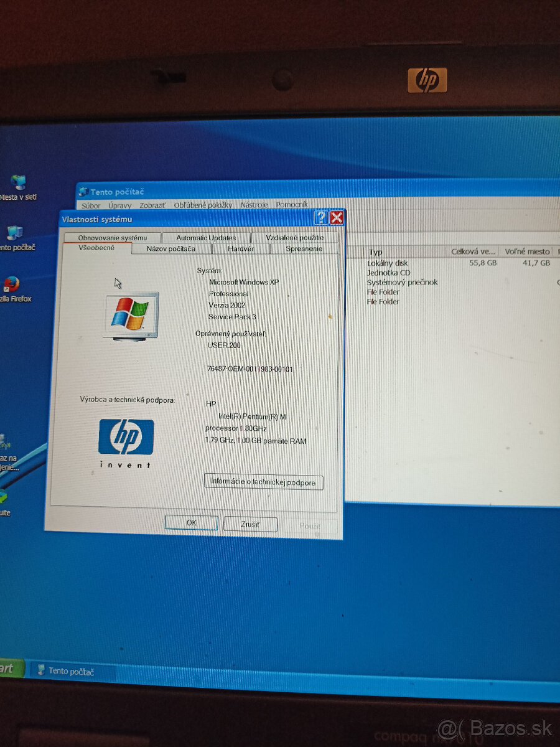
Task: Close the Vlastnosti systému dialog
Action: [337, 217]
